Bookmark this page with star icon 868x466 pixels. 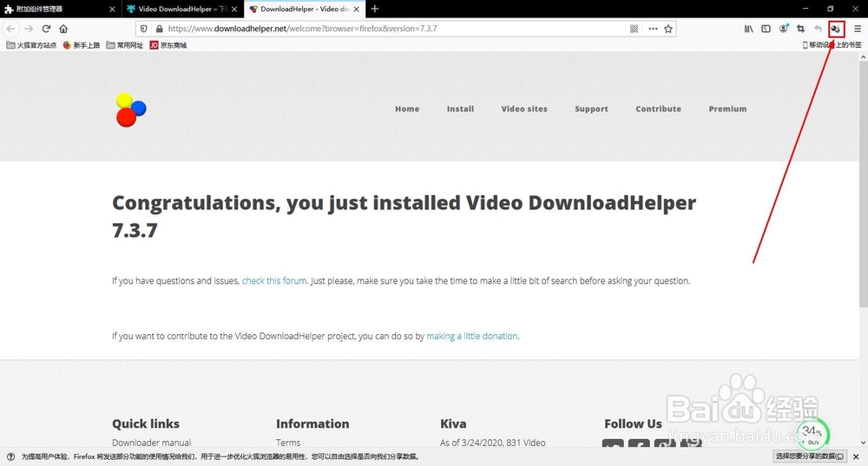[668, 29]
